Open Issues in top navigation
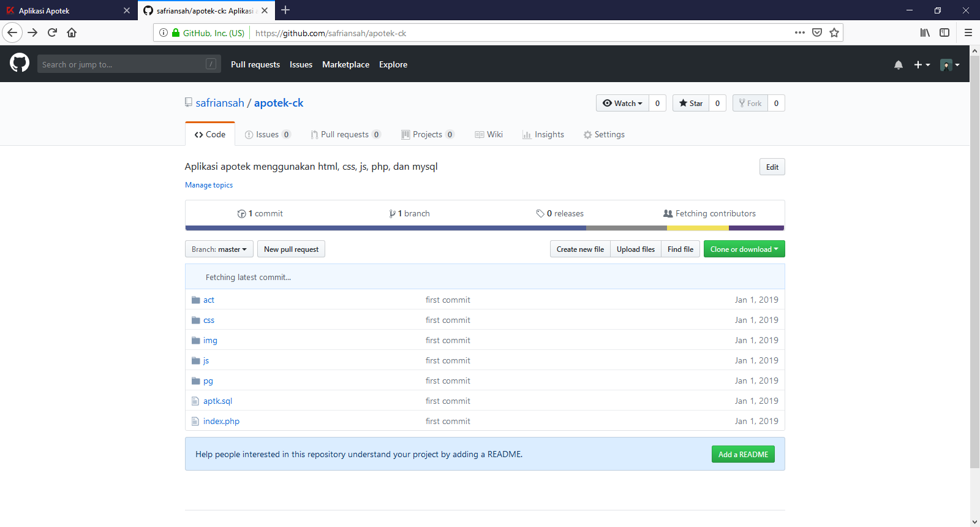 (301, 64)
